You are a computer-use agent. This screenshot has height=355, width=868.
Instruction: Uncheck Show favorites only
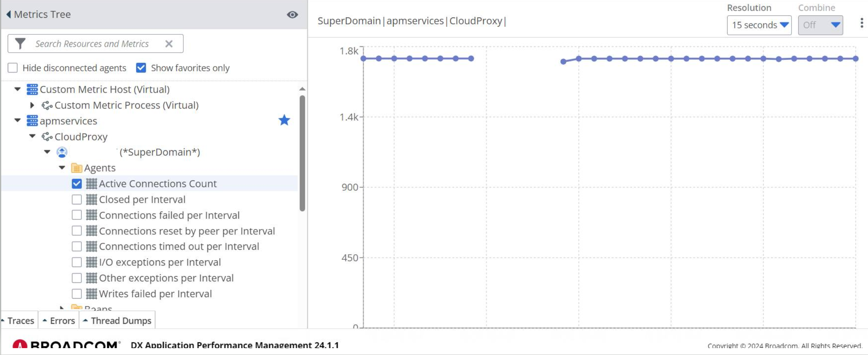pyautogui.click(x=141, y=68)
